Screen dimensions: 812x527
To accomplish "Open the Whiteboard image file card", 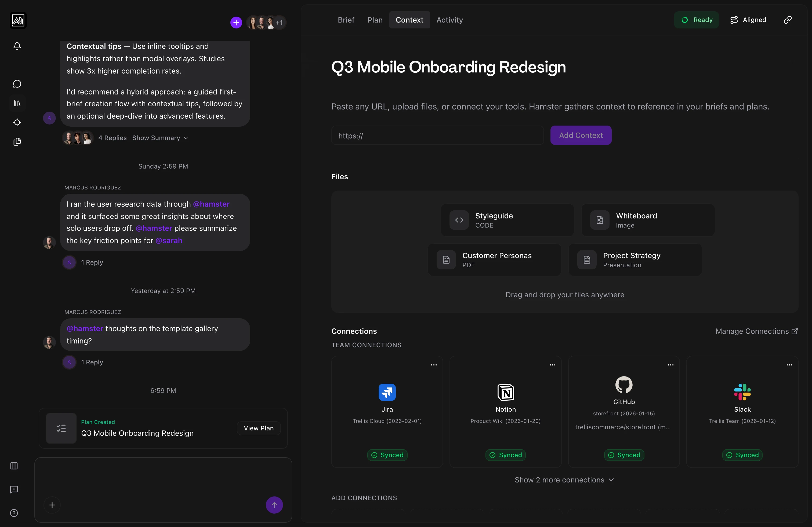I will tap(648, 220).
